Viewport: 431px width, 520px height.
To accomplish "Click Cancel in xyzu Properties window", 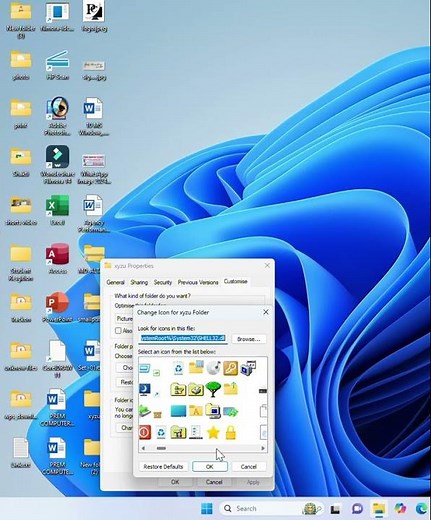I will 214,482.
